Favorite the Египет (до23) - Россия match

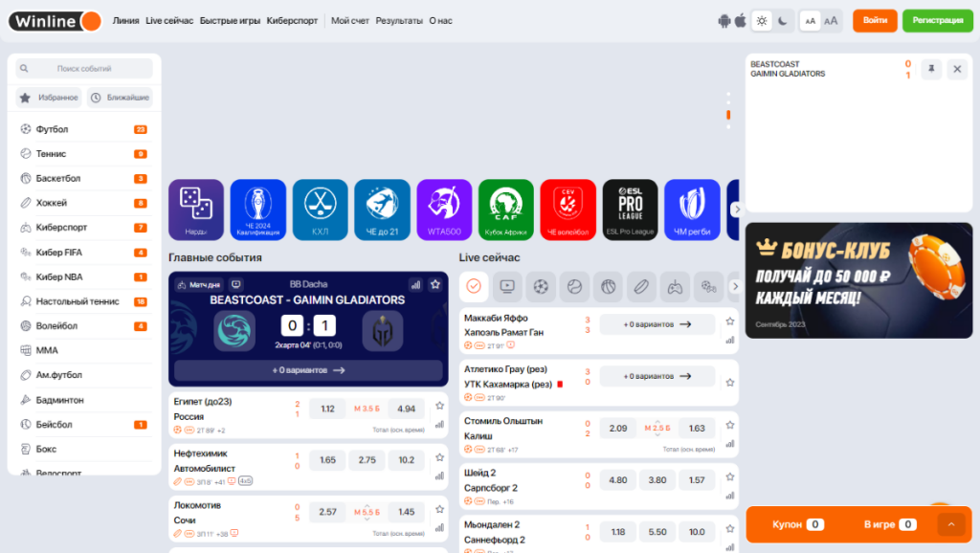coord(440,406)
